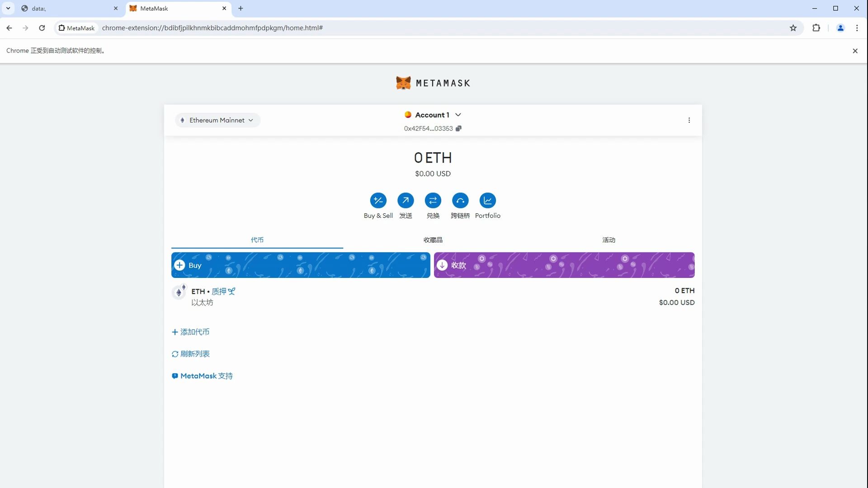This screenshot has width=868, height=488.
Task: Click the 0 ETH amount in token row
Action: coord(684,291)
